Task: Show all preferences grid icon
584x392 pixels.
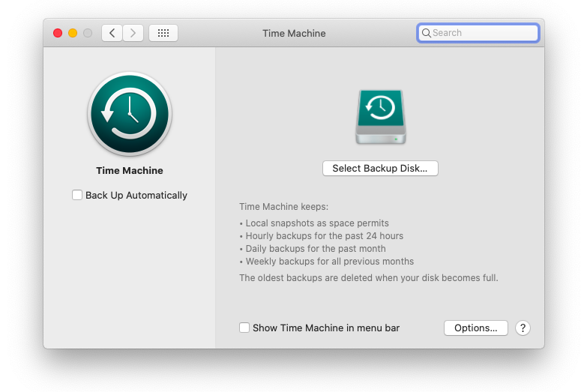Action: (163, 33)
